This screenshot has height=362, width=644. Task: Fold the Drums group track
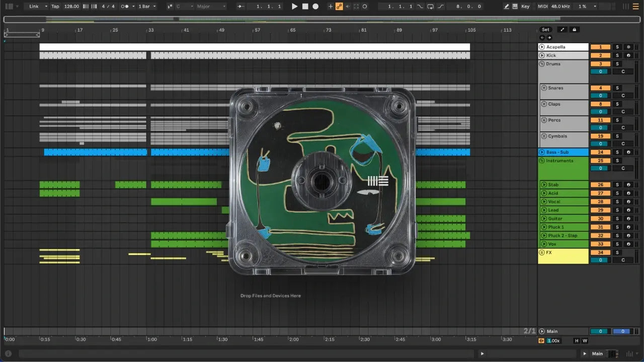point(542,64)
